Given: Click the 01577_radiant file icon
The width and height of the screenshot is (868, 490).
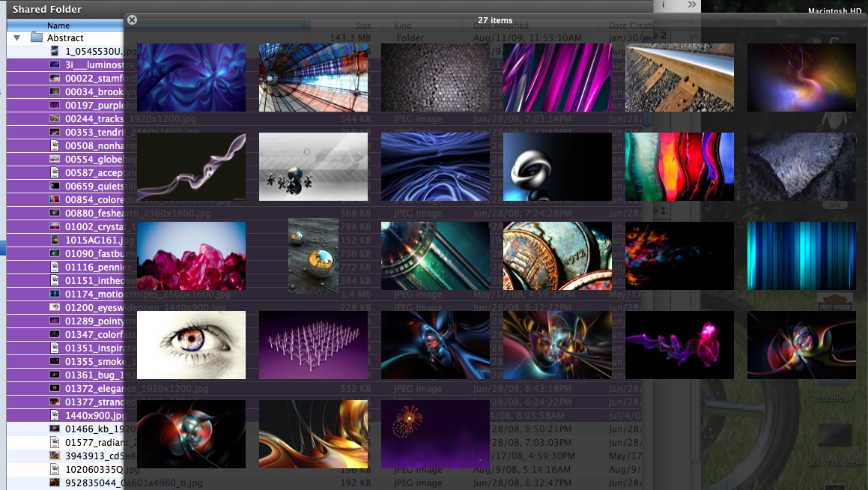Looking at the screenshot, I should click(55, 442).
